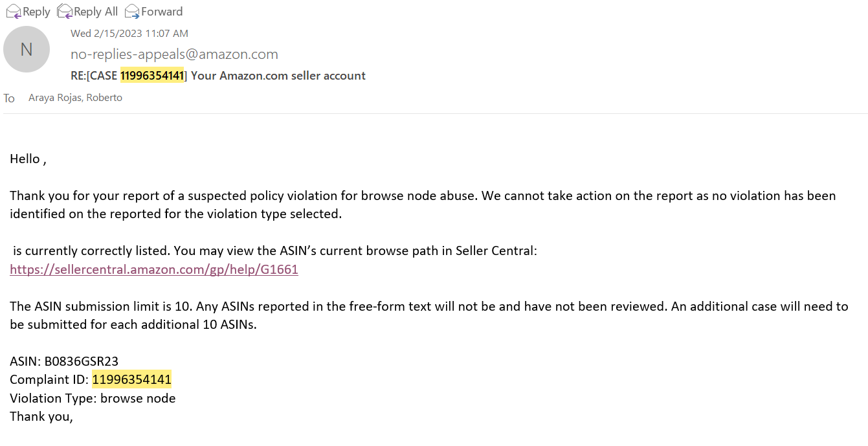
Task: Click the Thank you closing line
Action: coord(41,417)
